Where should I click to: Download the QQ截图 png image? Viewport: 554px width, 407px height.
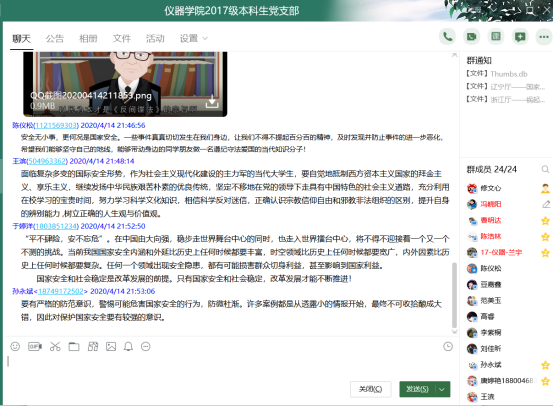[x=212, y=101]
